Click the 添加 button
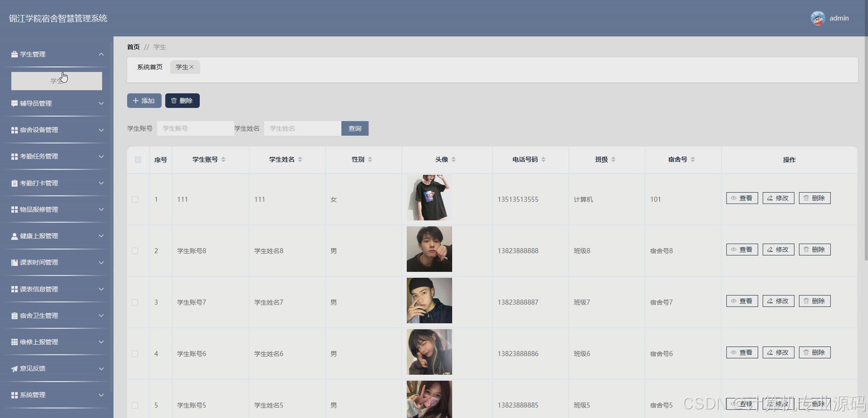Image resolution: width=868 pixels, height=418 pixels. coord(144,101)
